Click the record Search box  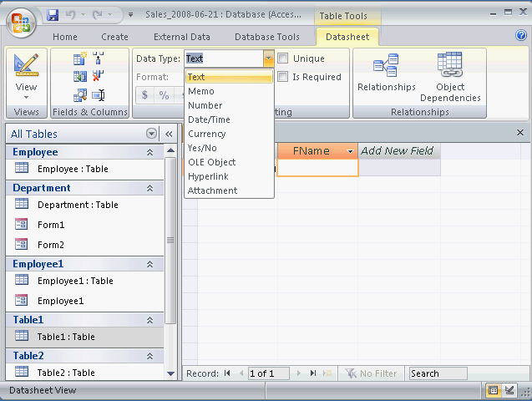(438, 373)
